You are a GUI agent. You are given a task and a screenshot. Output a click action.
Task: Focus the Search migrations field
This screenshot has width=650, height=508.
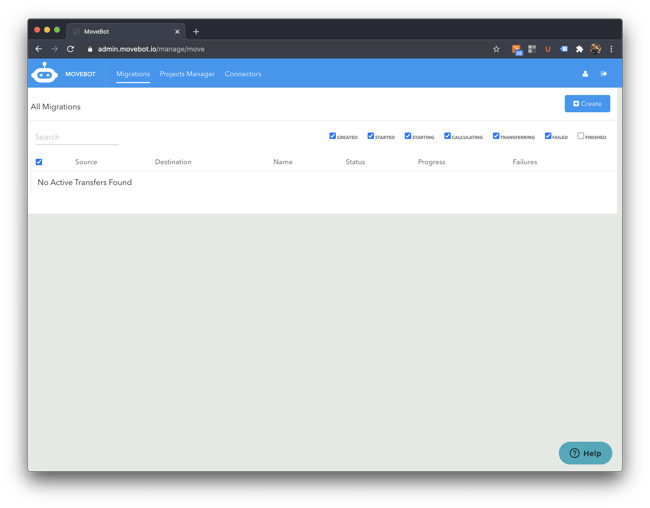coord(76,137)
